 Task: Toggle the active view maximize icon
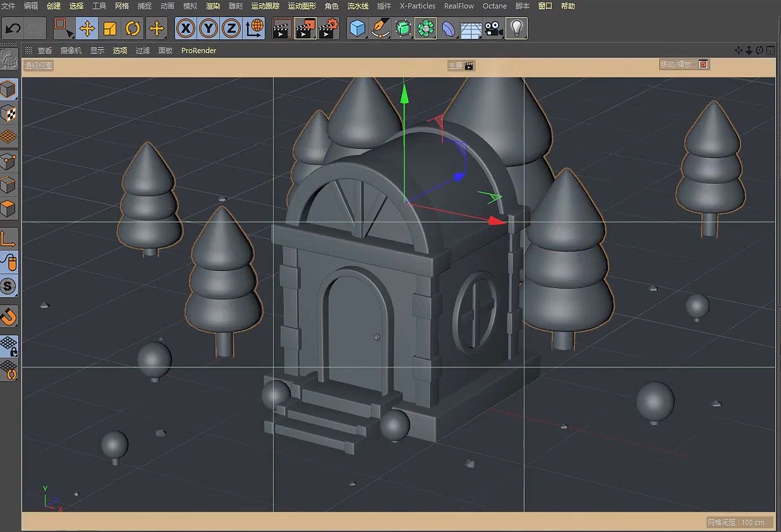pos(770,51)
